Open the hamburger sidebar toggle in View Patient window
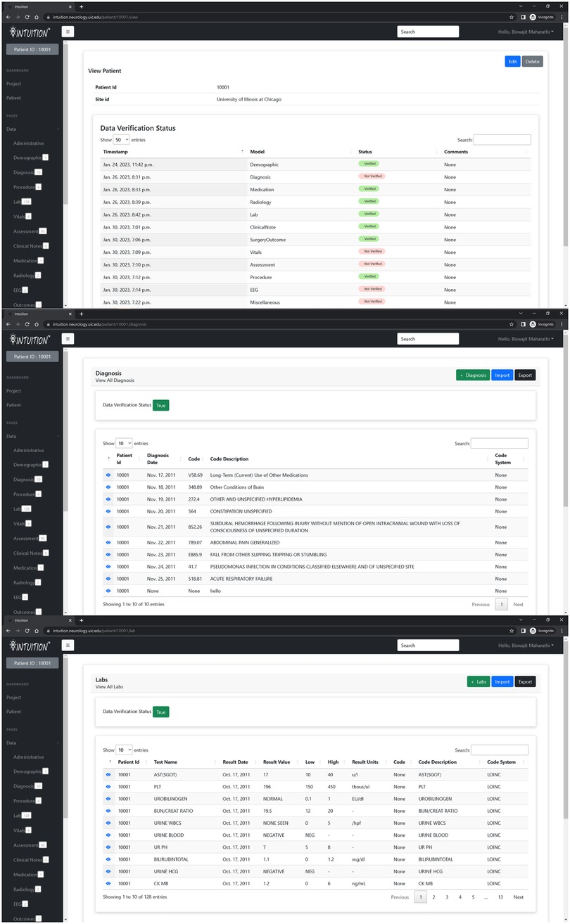The height and width of the screenshot is (924, 570). (x=68, y=31)
